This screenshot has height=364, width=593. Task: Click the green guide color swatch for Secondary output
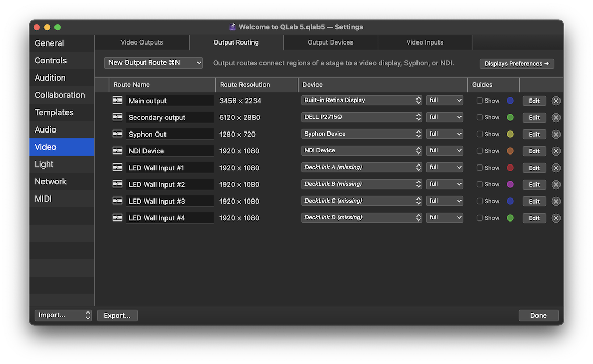(x=511, y=117)
